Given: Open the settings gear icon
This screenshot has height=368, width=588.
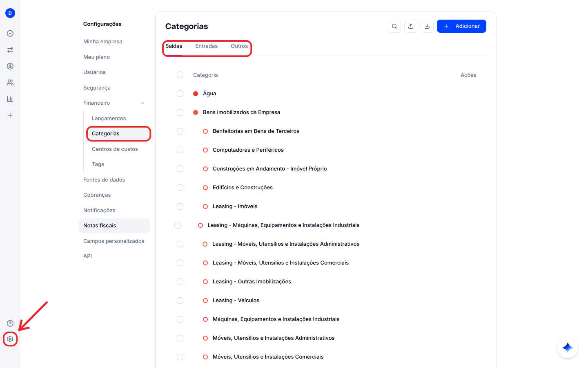Looking at the screenshot, I should (10, 339).
